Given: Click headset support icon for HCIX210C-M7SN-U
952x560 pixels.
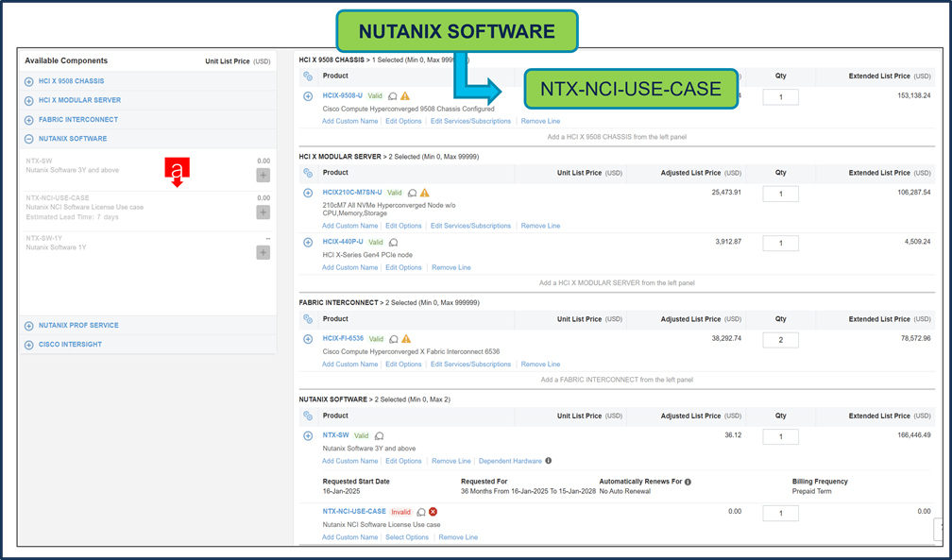Looking at the screenshot, I should (412, 194).
